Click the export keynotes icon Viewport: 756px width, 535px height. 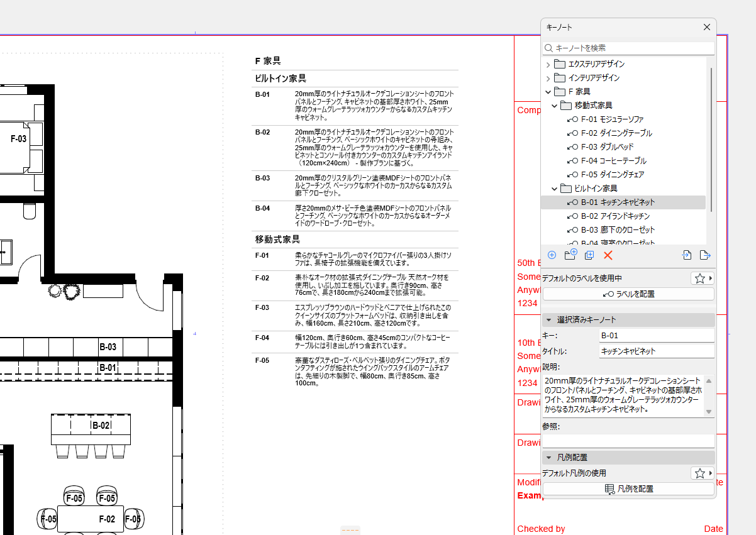[x=704, y=255]
